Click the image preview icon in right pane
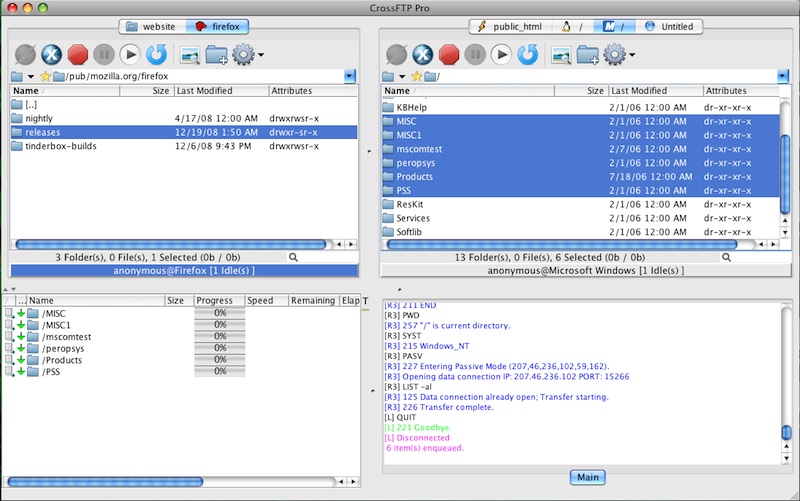800x501 pixels. pos(559,54)
